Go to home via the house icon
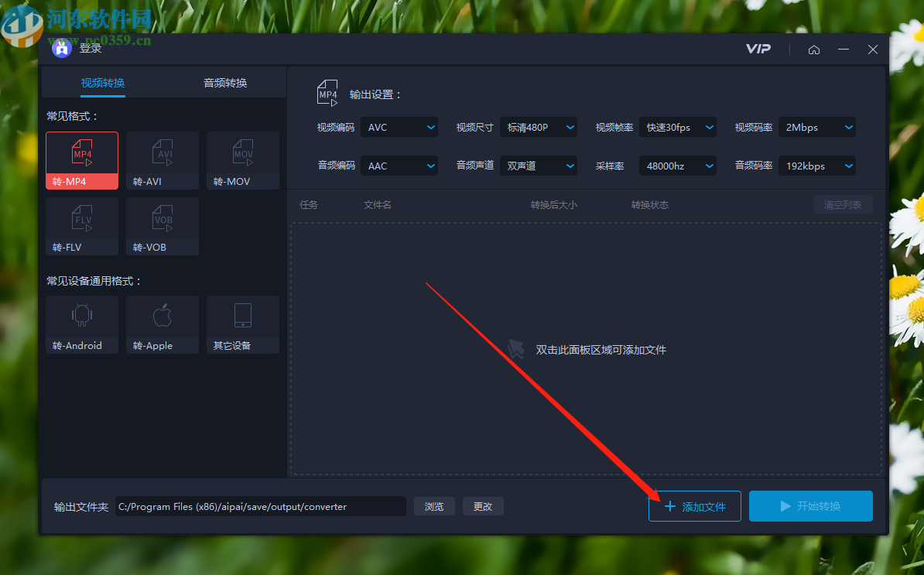This screenshot has width=924, height=575. point(814,50)
